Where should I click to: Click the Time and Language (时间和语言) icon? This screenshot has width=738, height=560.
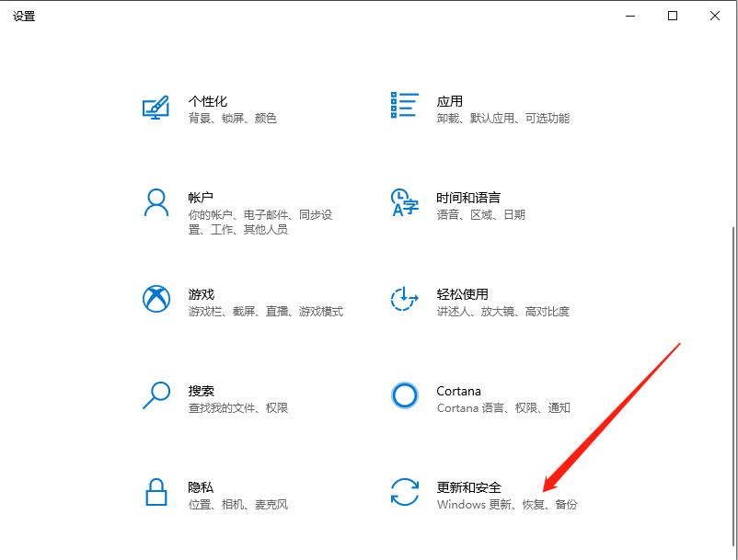pos(405,203)
